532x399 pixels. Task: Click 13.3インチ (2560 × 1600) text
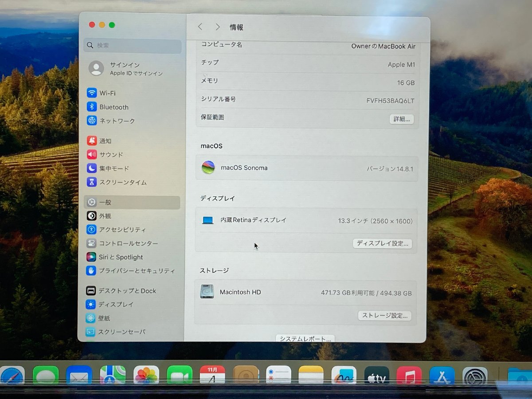[375, 221]
